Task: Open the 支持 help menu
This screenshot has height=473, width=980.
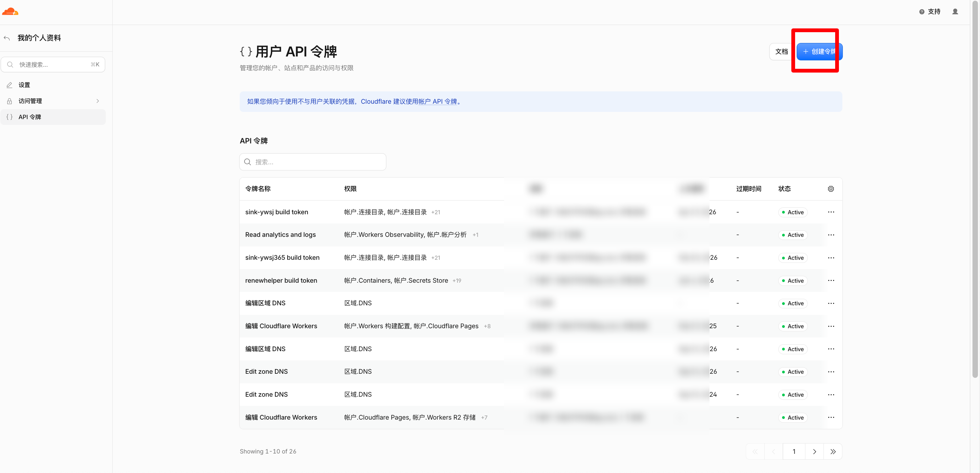Action: 929,12
